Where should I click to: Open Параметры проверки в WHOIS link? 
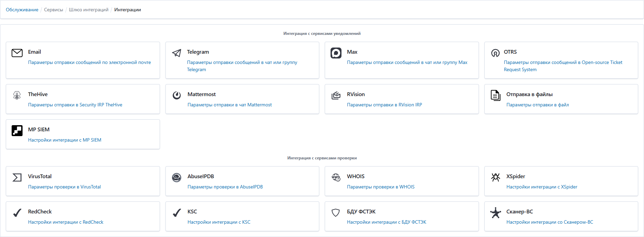[x=381, y=187]
